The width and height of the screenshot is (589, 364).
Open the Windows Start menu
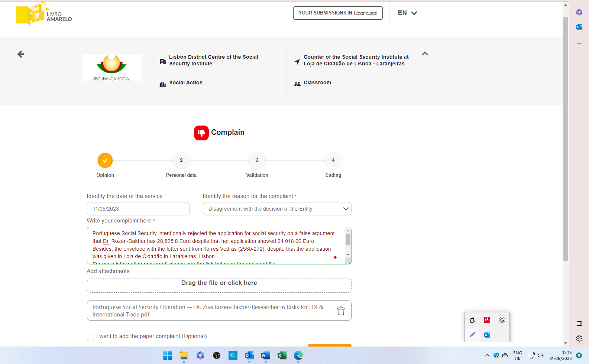pyautogui.click(x=168, y=355)
